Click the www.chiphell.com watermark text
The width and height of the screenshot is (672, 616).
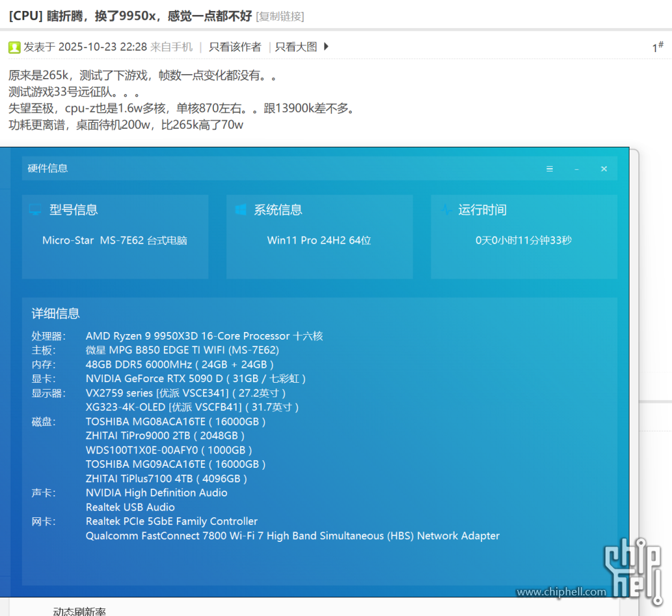561,592
